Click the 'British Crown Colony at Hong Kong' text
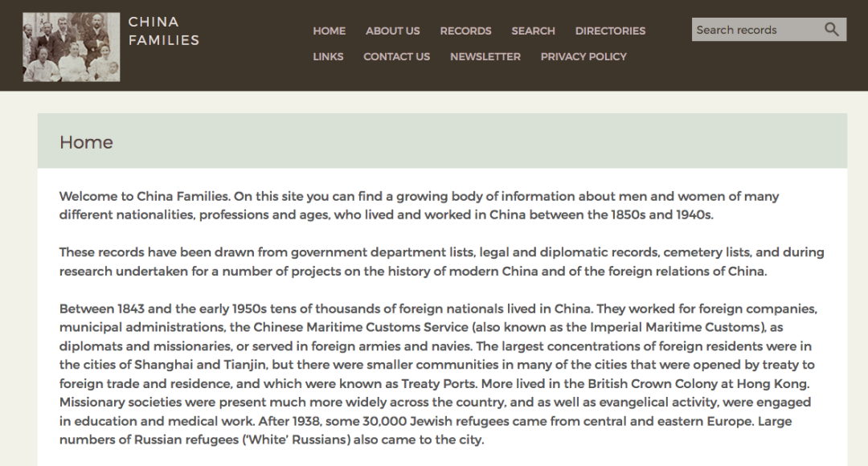This screenshot has height=466, width=868. tap(706, 383)
